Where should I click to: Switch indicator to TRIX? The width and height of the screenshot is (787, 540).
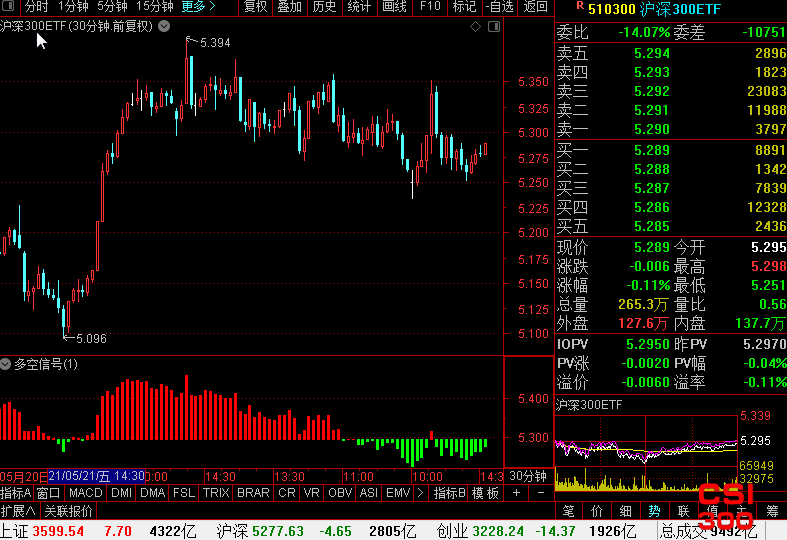[216, 493]
